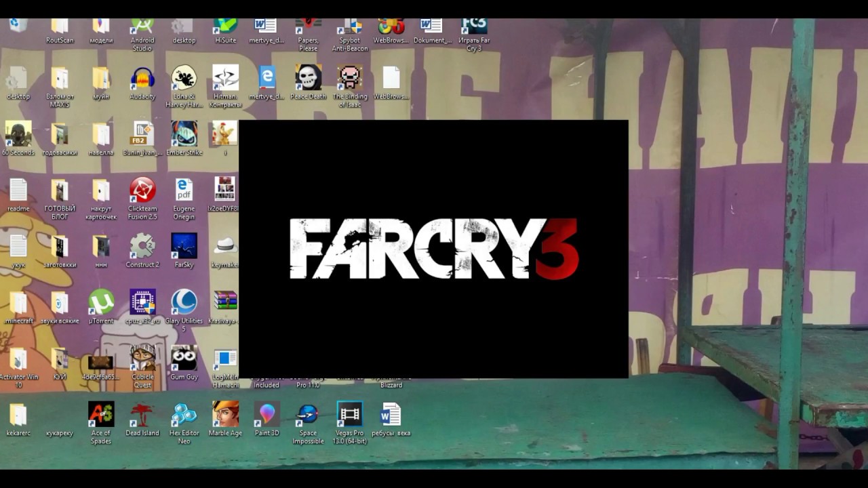Select the модели folder icon
This screenshot has width=868, height=488.
click(x=101, y=31)
